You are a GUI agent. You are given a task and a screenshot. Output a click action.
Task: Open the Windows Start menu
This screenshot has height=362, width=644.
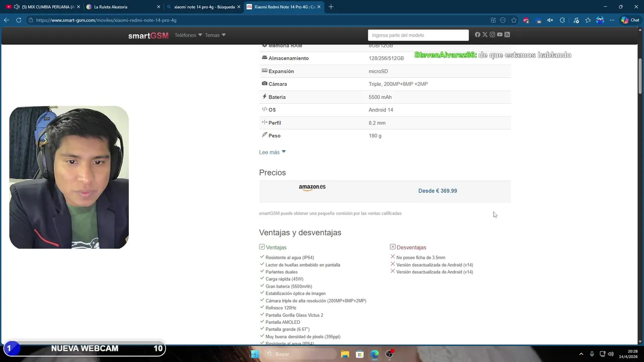(255, 354)
